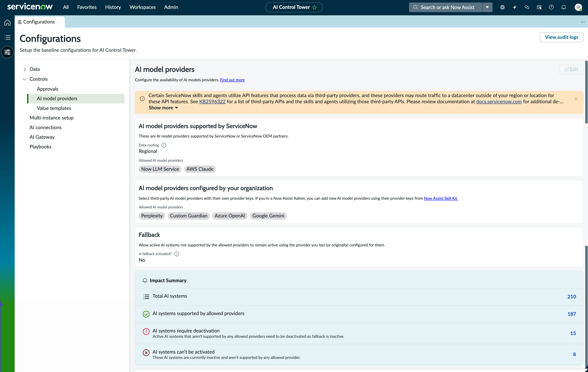The height and width of the screenshot is (372, 588).
Task: Open the All menu
Action: (x=66, y=7)
